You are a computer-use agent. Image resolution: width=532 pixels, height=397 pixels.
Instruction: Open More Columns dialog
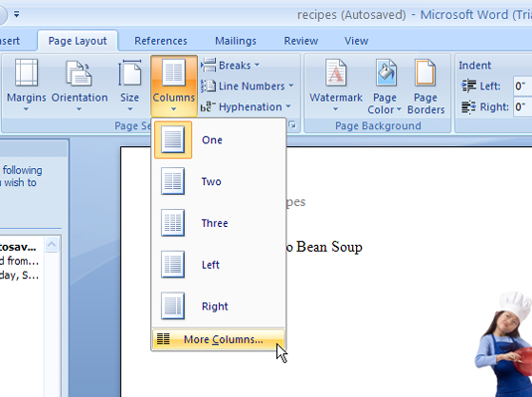pos(218,339)
